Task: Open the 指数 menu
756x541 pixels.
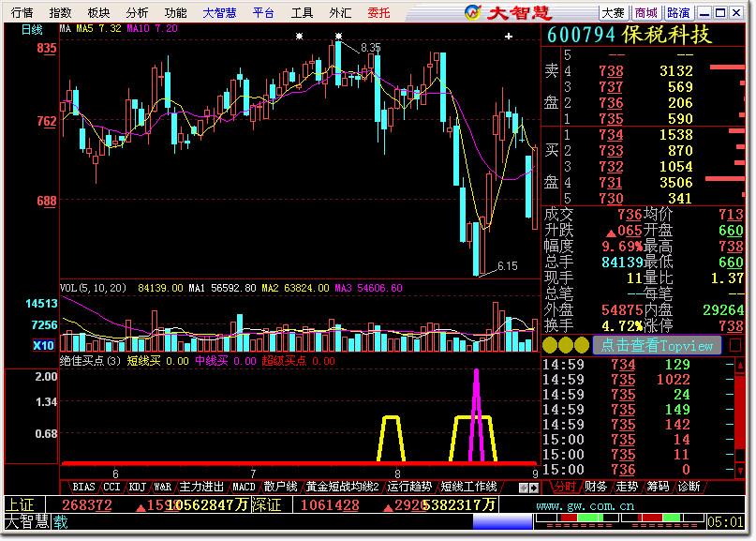Action: 60,12
